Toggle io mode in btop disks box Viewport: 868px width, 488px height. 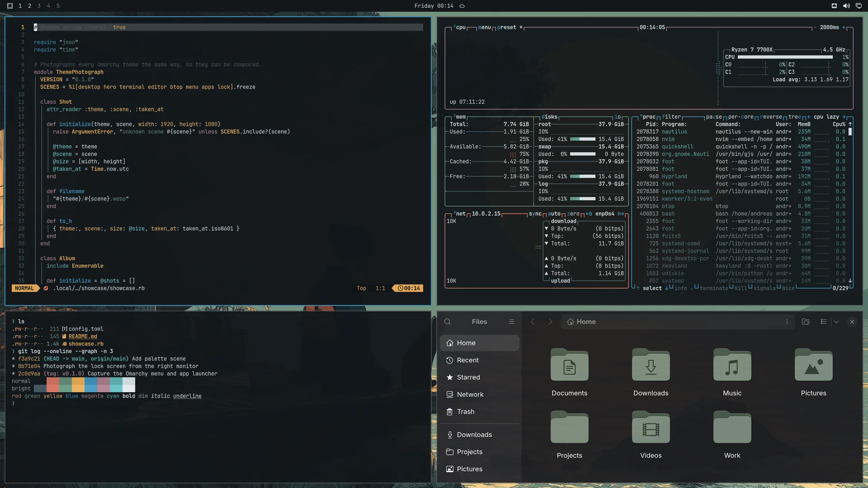(618, 117)
